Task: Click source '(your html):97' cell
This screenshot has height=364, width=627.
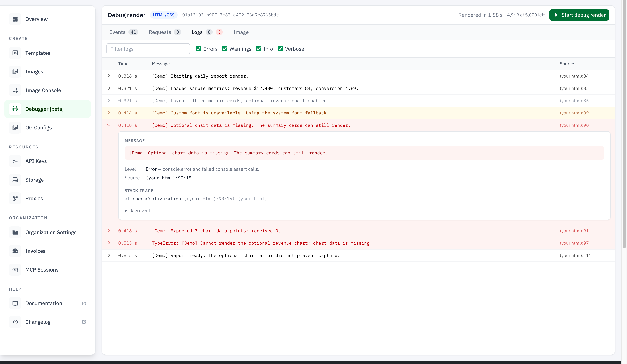Action: click(574, 243)
